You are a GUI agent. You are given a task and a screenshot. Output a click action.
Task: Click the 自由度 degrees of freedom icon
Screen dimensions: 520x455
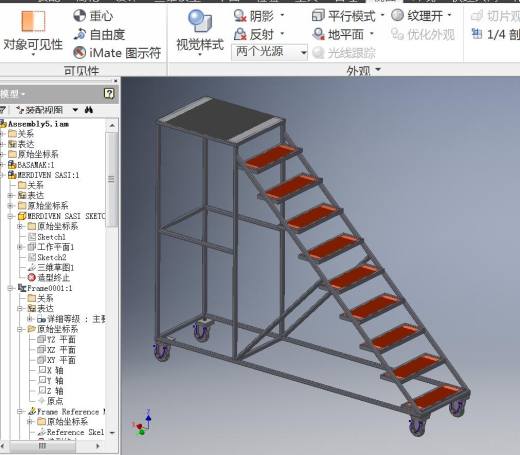[x=80, y=34]
